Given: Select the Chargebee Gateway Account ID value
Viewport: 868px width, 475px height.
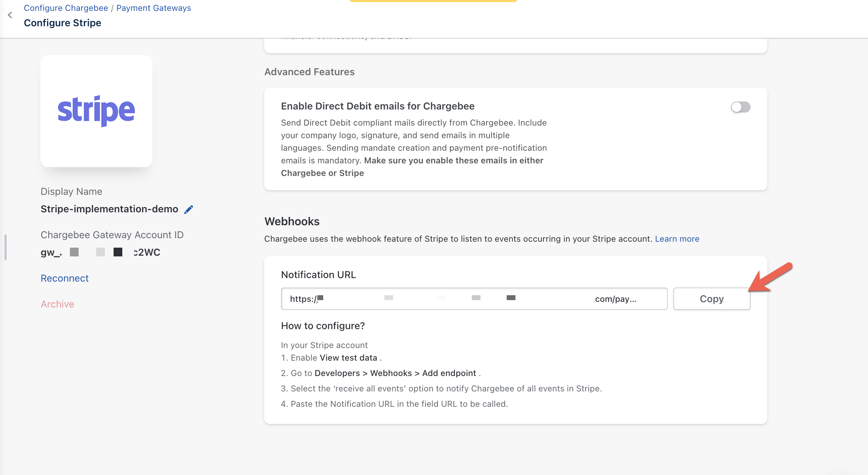Looking at the screenshot, I should point(100,252).
